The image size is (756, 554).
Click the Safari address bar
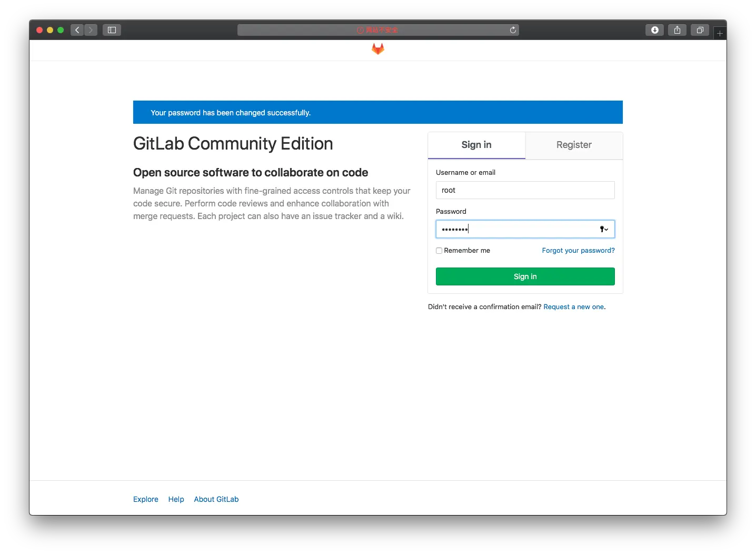(378, 30)
